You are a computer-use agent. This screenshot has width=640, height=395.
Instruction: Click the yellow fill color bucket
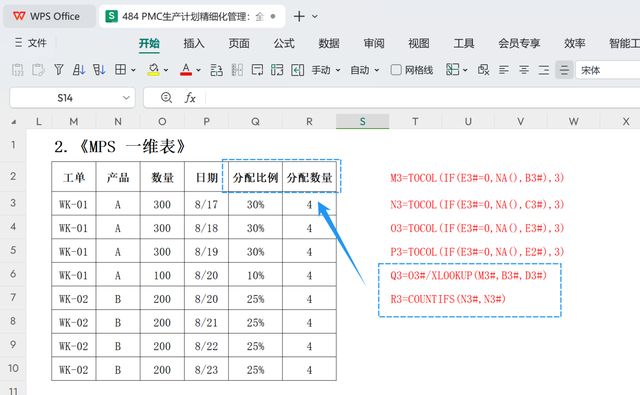[153, 70]
